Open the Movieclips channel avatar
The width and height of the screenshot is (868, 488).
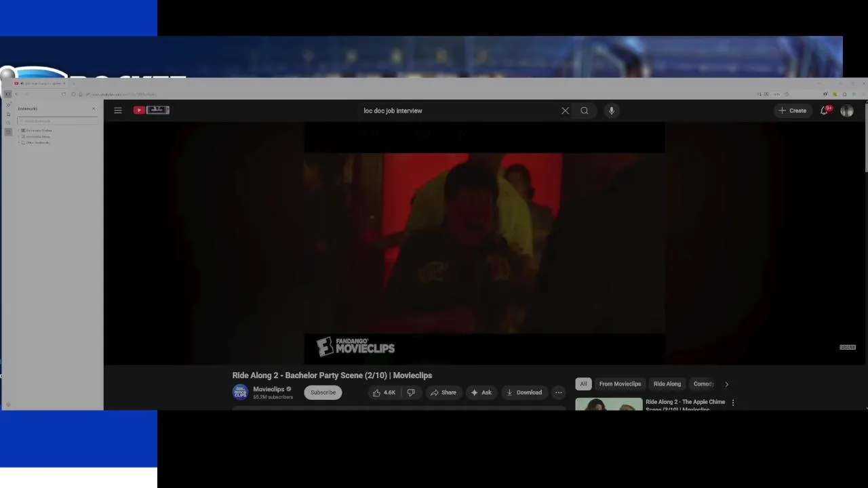[240, 392]
